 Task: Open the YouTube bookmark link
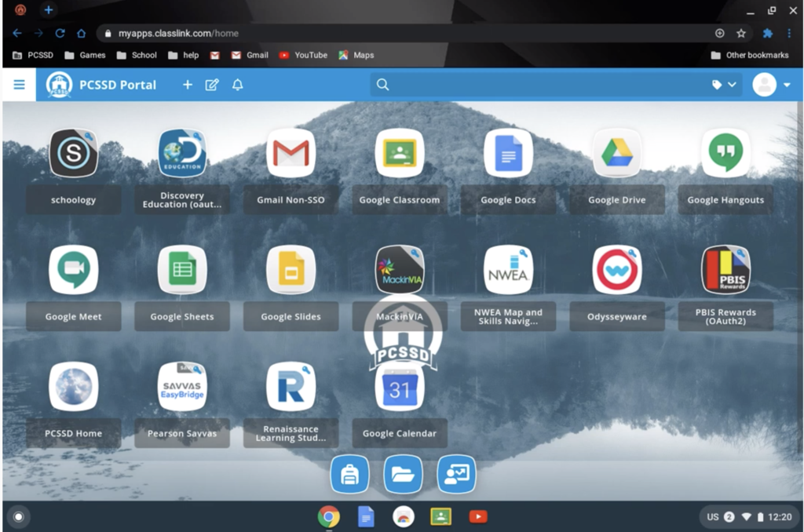click(x=303, y=55)
